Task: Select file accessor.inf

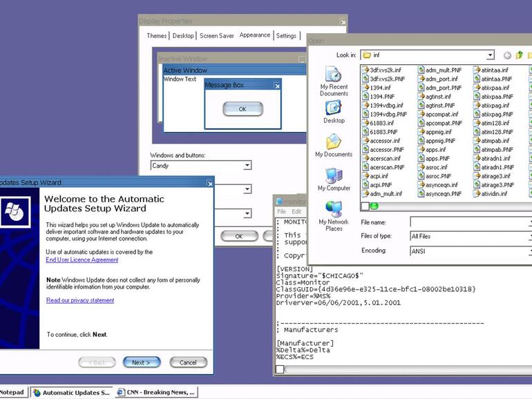Action: pyautogui.click(x=381, y=141)
